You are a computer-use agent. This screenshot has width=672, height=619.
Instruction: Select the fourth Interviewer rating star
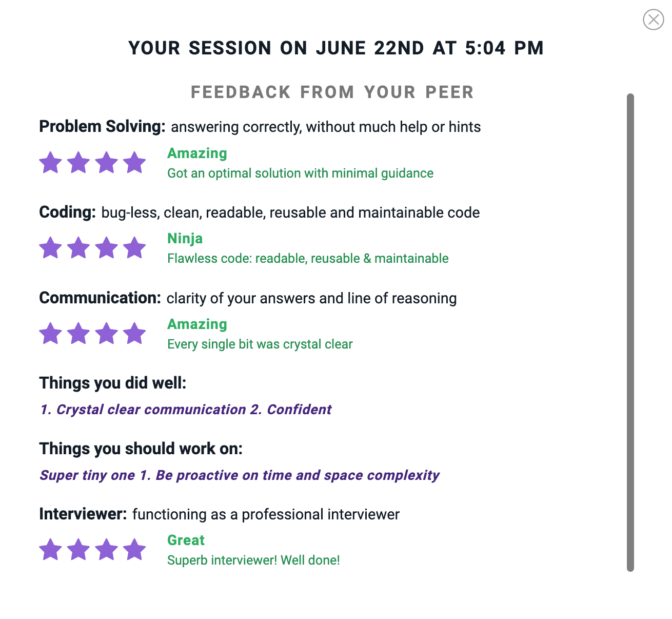click(134, 550)
